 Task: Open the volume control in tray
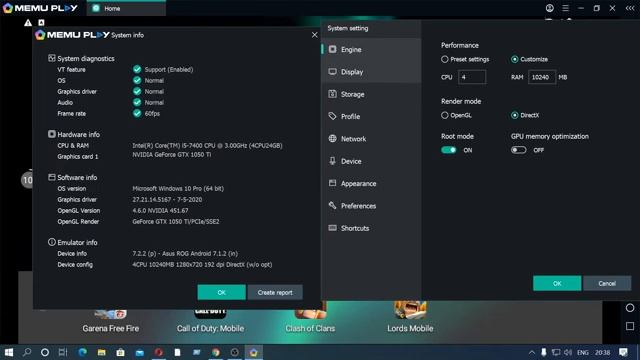point(568,352)
